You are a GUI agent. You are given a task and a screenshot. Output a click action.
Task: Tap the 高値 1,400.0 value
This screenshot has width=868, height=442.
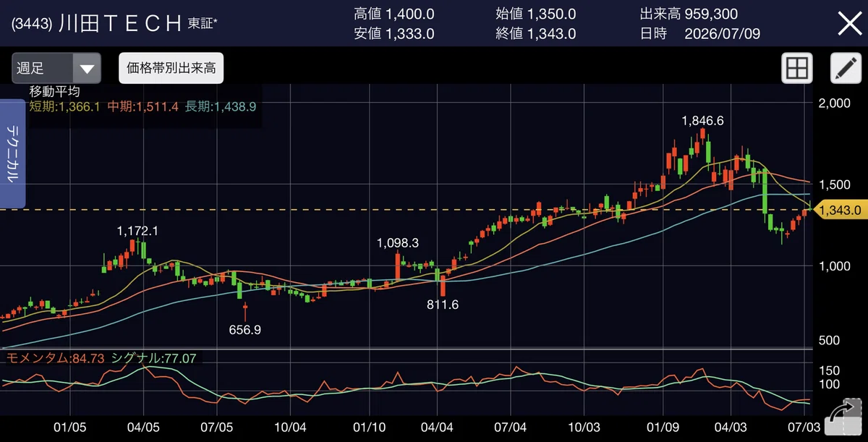point(394,14)
